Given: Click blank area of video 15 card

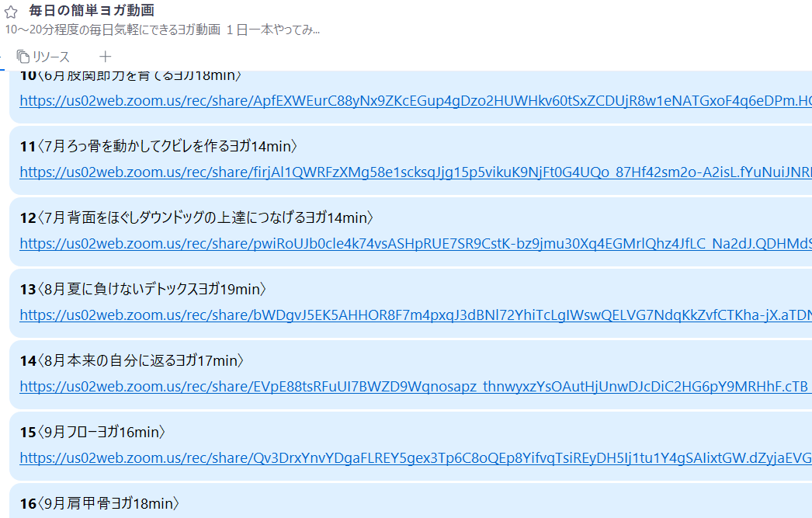Looking at the screenshot, I should pyautogui.click(x=518, y=432).
